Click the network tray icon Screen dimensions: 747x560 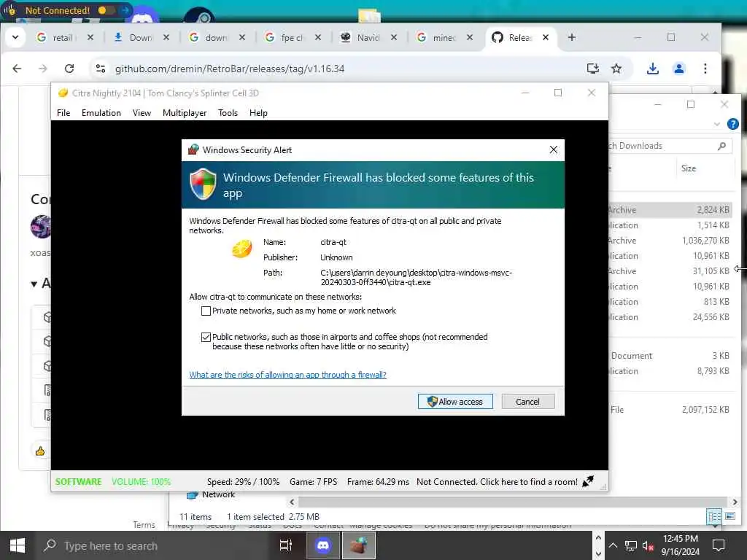coord(631,545)
